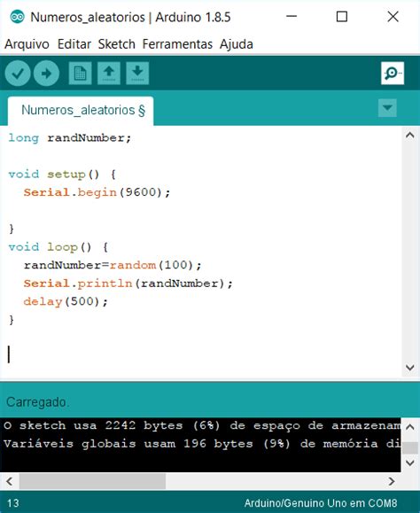Click the console vertical scrollbar thumb

coord(410,448)
